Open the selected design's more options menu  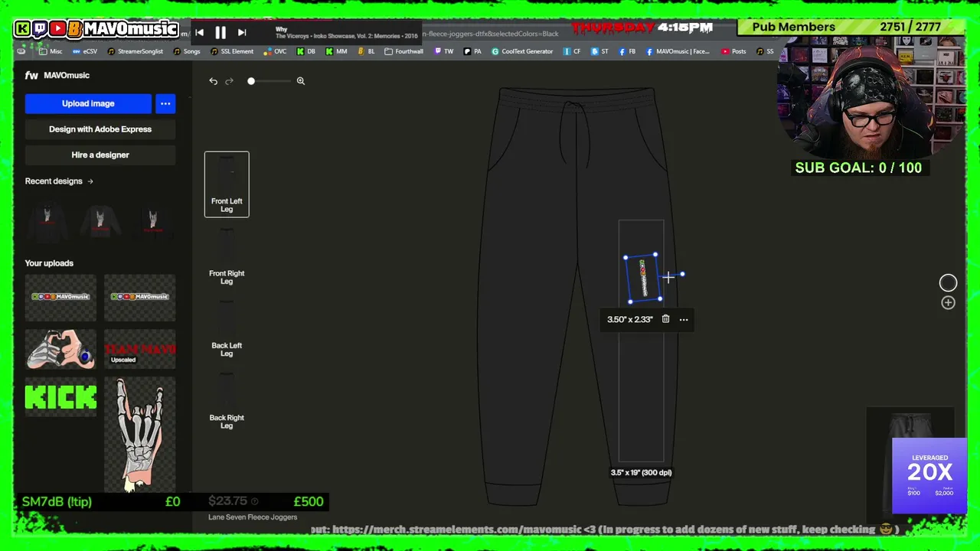684,319
